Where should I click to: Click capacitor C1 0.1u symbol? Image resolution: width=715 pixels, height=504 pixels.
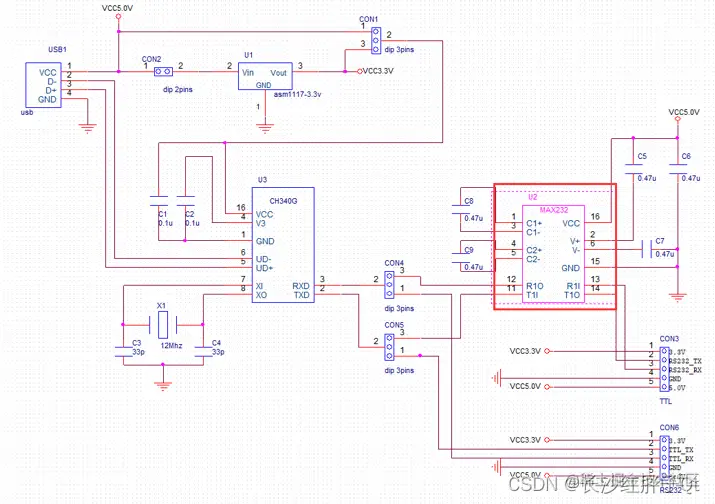[x=159, y=201]
